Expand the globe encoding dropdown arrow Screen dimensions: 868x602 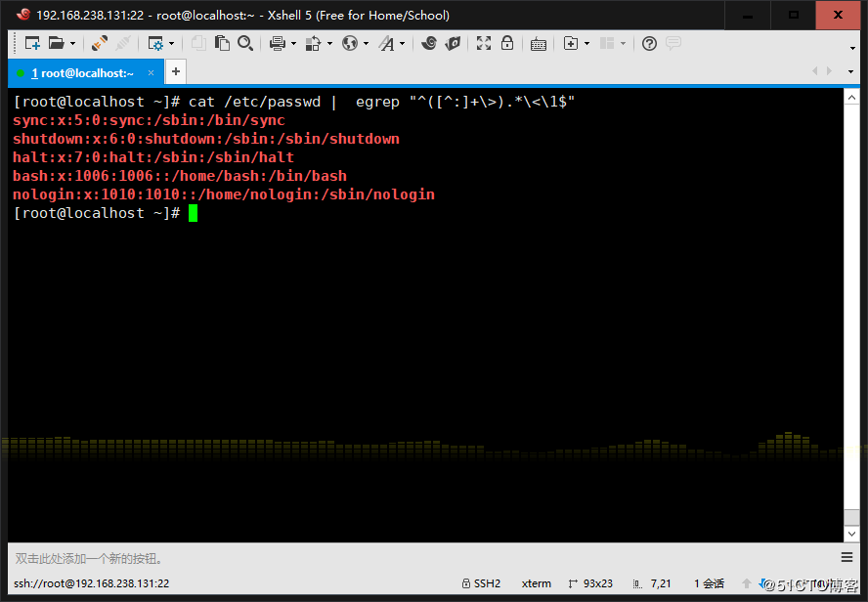pos(366,44)
